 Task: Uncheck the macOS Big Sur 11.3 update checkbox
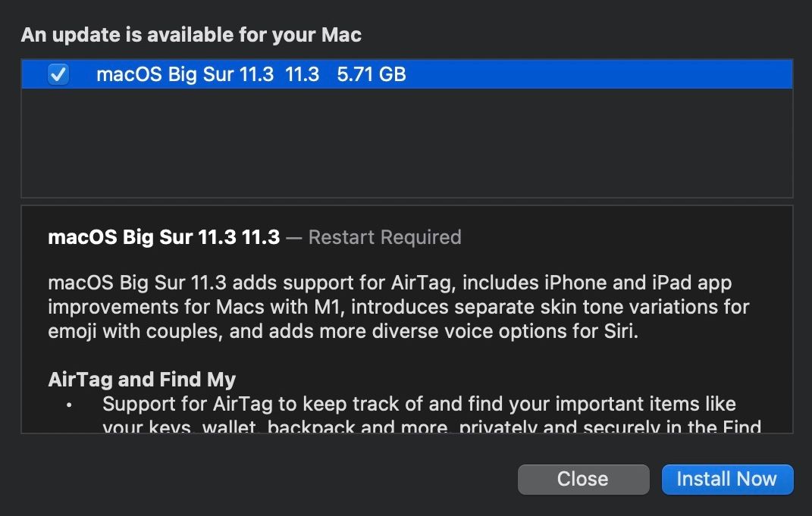pyautogui.click(x=58, y=74)
